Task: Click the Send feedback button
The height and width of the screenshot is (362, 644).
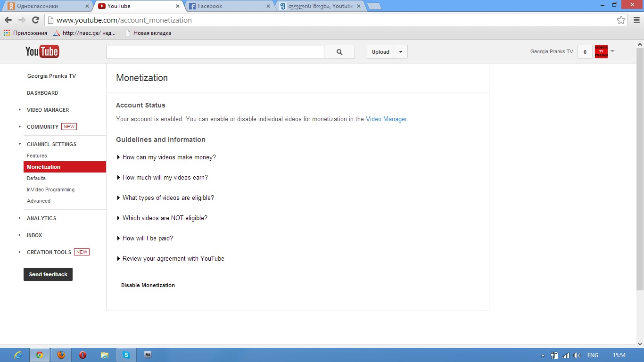Action: point(48,274)
